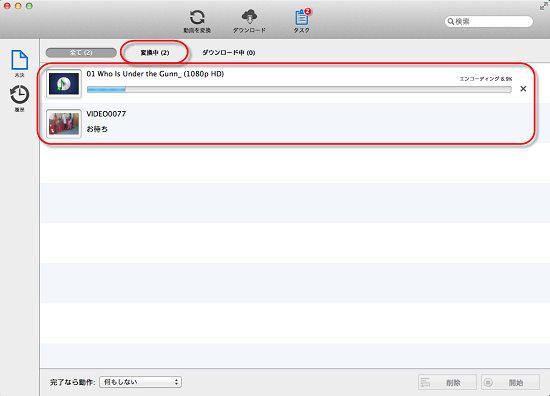The height and width of the screenshot is (396, 550).
Task: Click the VIDEO0077 thumbnail
Action: click(64, 123)
